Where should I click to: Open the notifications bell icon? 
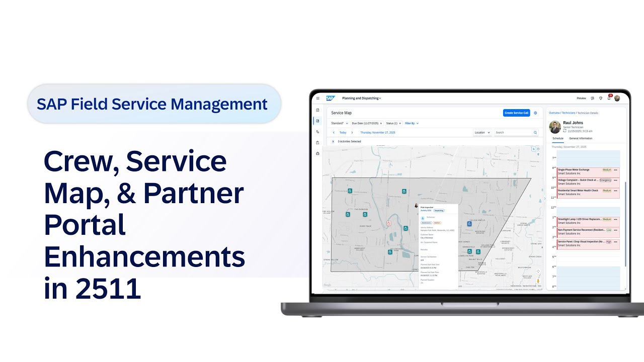coord(608,98)
